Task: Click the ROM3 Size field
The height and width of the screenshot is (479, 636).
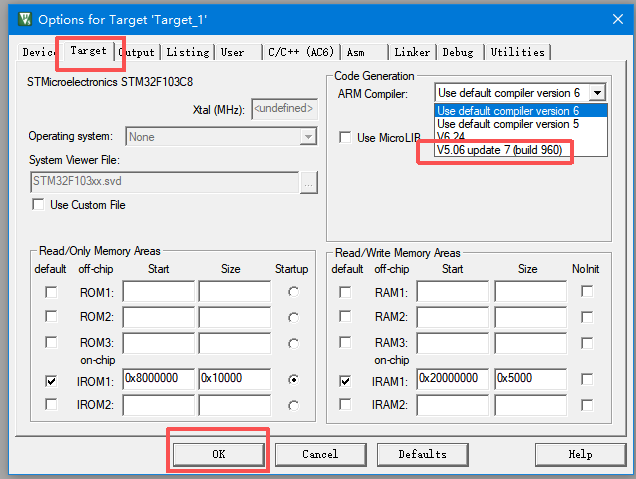Action: coord(234,343)
